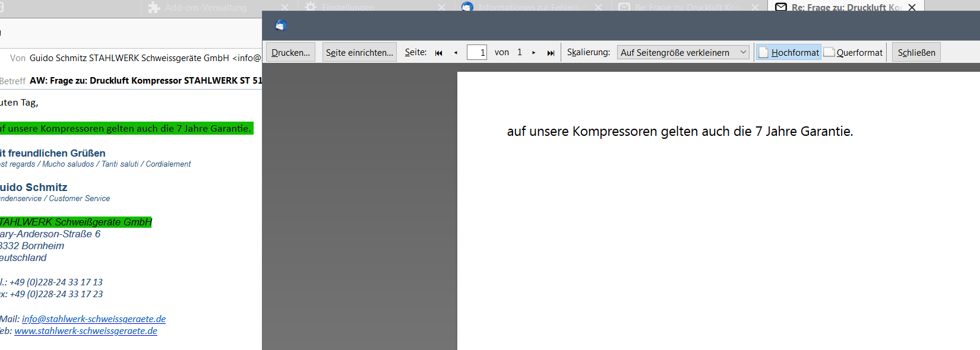
Task: Open info@stahlwerk-schweissgeraete.de email link
Action: point(94,319)
